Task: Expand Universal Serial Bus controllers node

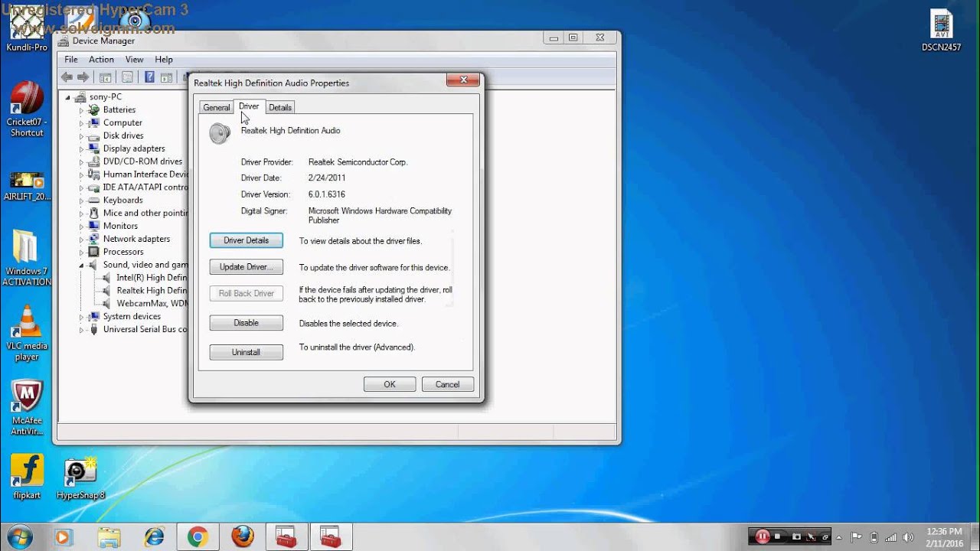Action: point(81,330)
